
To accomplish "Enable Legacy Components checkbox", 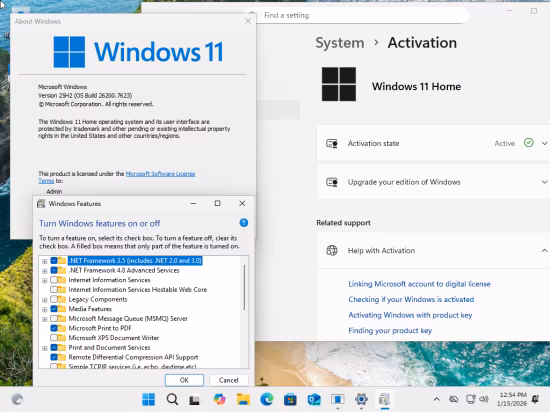I will 54,299.
